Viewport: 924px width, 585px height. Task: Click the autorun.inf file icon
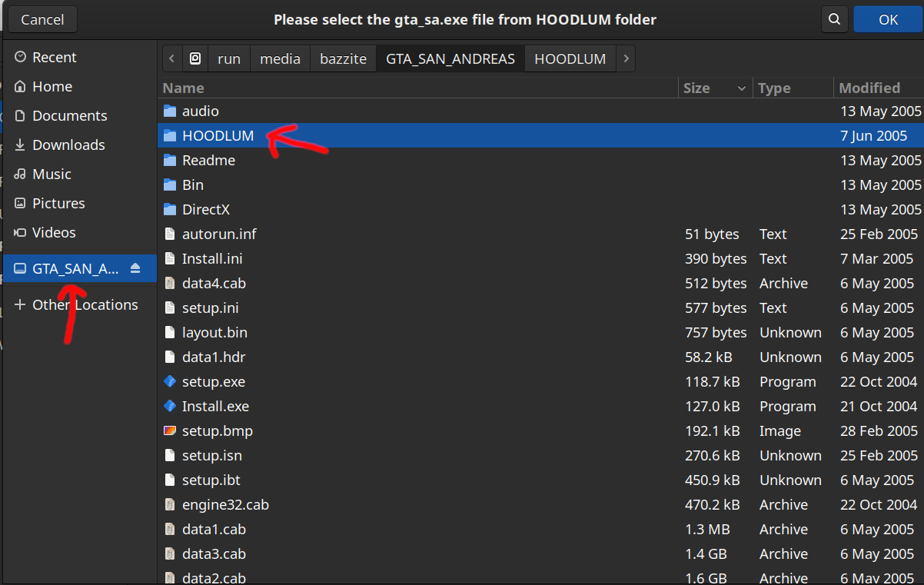coord(170,234)
